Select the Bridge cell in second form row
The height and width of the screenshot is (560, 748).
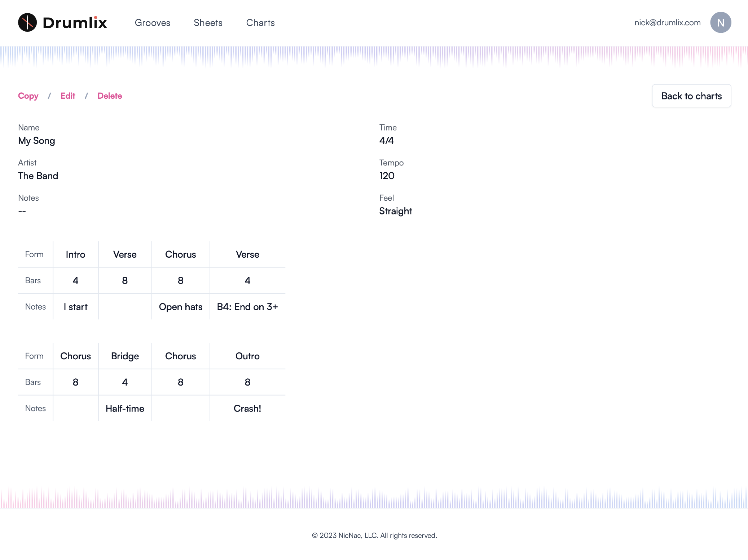(x=125, y=356)
